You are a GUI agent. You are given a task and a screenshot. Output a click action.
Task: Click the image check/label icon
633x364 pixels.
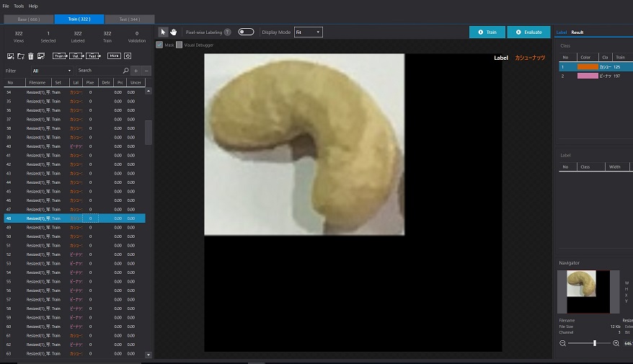pos(41,56)
